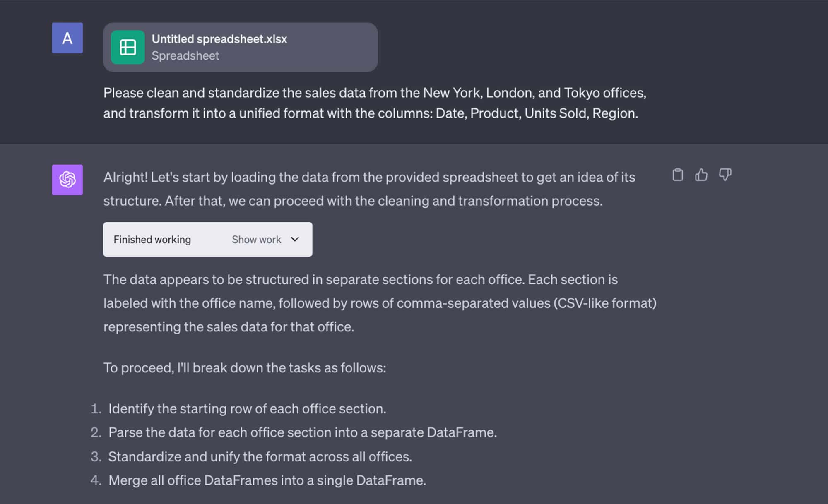Click the line To proceed, I'll break down
Screen dimensions: 828x504
244,367
